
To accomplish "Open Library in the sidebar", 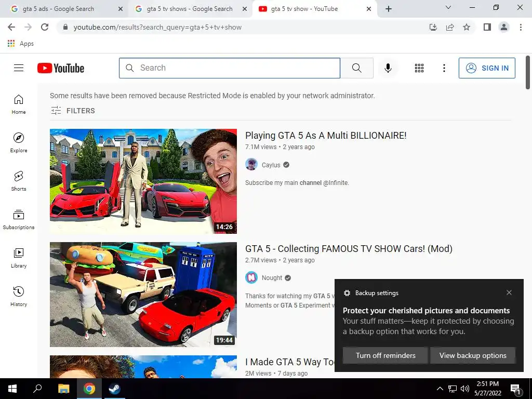I will [x=19, y=258].
